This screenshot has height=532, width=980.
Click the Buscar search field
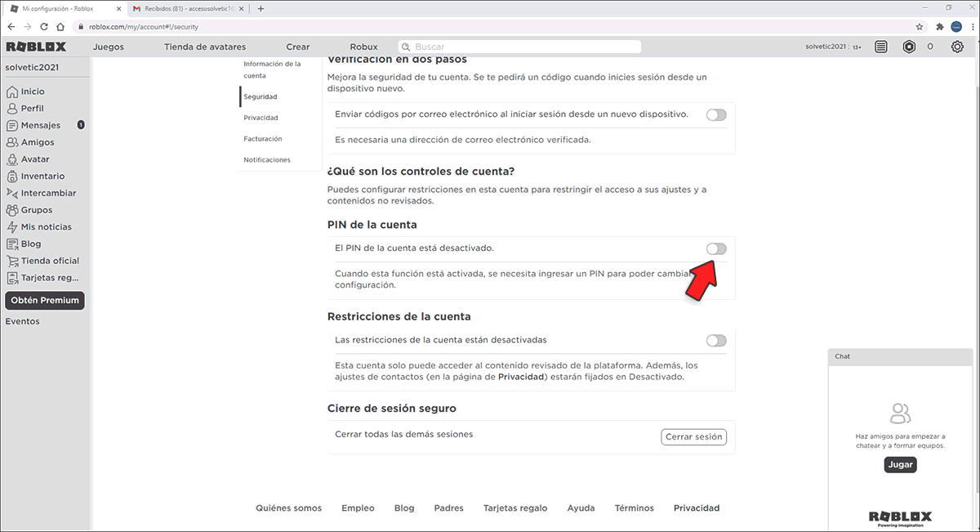coord(519,47)
